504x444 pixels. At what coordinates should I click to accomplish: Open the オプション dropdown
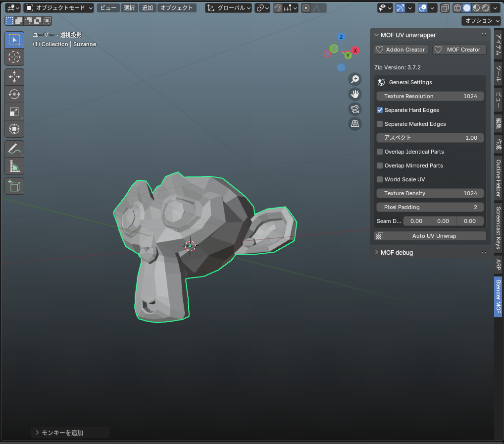481,21
